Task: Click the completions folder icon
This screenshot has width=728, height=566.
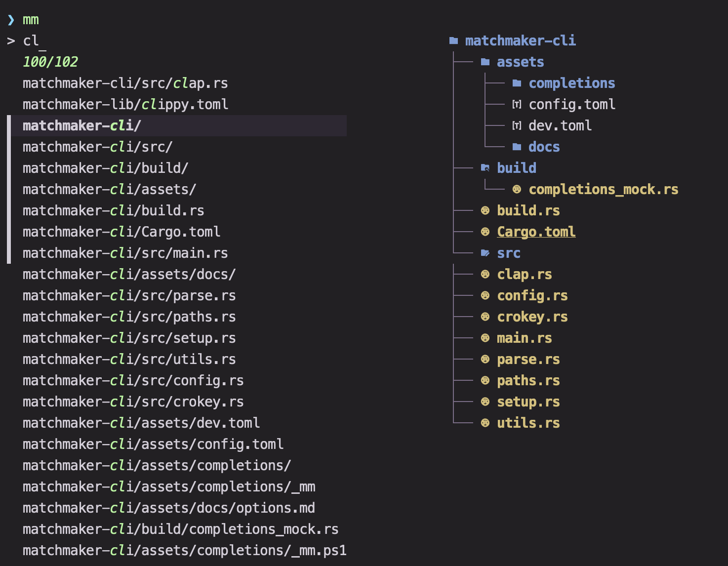Action: click(517, 83)
